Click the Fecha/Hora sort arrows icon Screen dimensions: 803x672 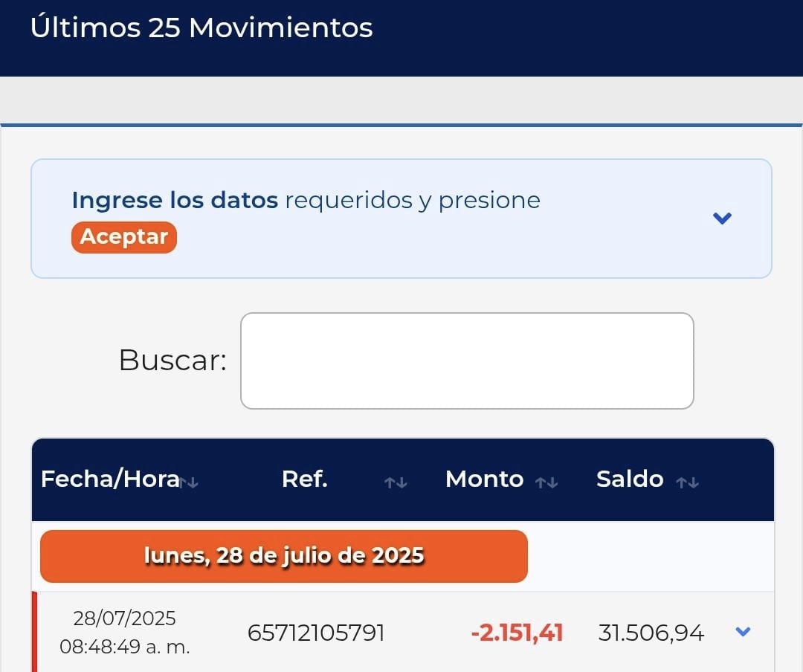tap(189, 482)
